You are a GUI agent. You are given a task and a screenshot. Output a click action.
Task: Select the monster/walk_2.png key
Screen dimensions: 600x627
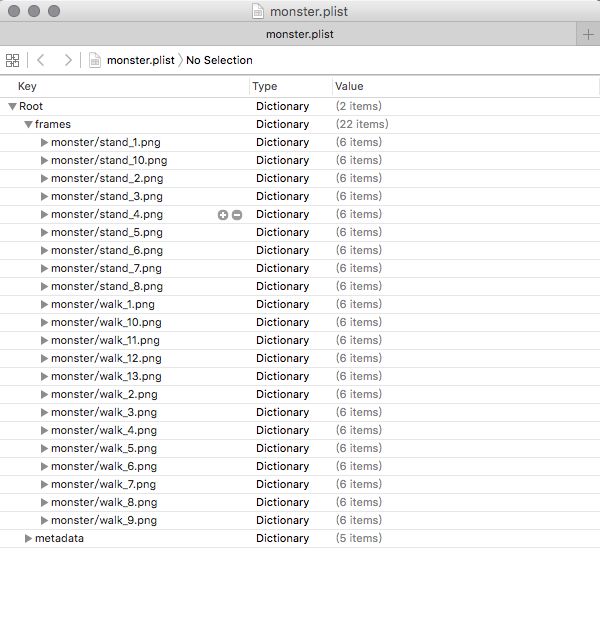(104, 395)
